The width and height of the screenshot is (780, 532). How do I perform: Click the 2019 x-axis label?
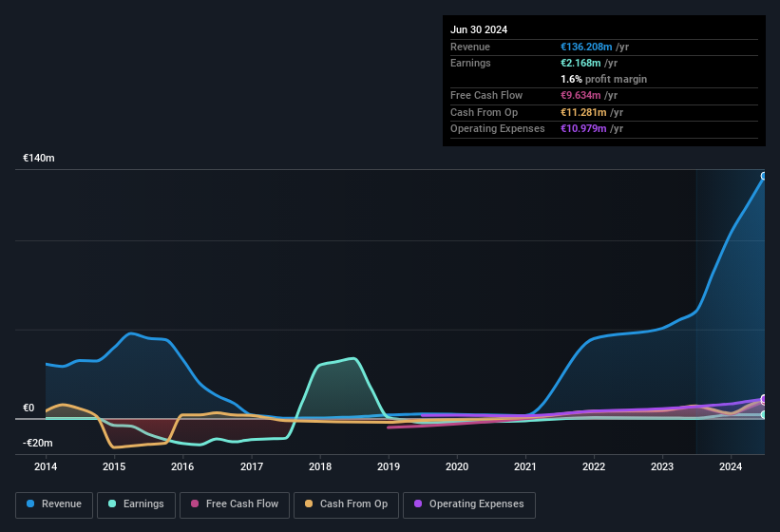point(389,466)
